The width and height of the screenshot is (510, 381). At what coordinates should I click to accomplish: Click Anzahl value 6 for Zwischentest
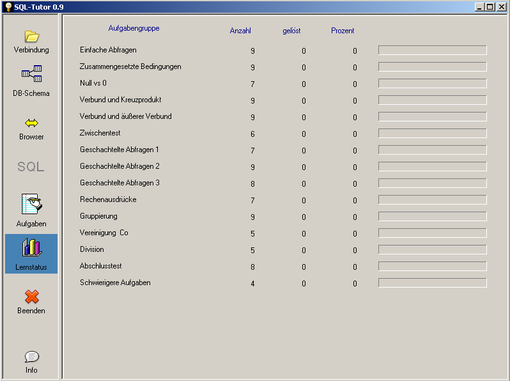coord(253,134)
